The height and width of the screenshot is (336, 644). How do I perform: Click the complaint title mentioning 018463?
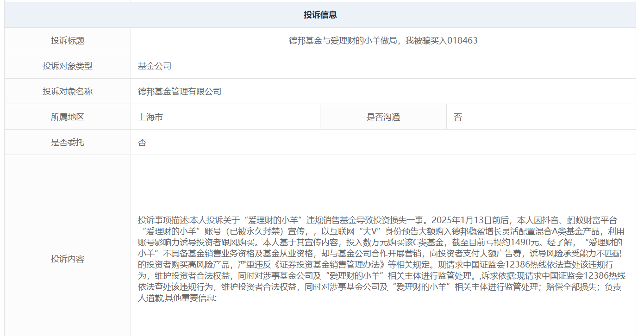(383, 41)
